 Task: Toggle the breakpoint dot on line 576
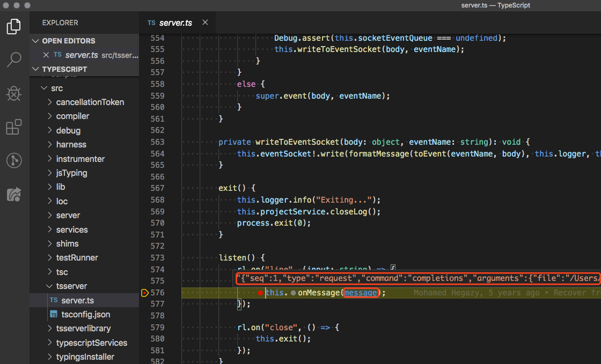coord(260,293)
